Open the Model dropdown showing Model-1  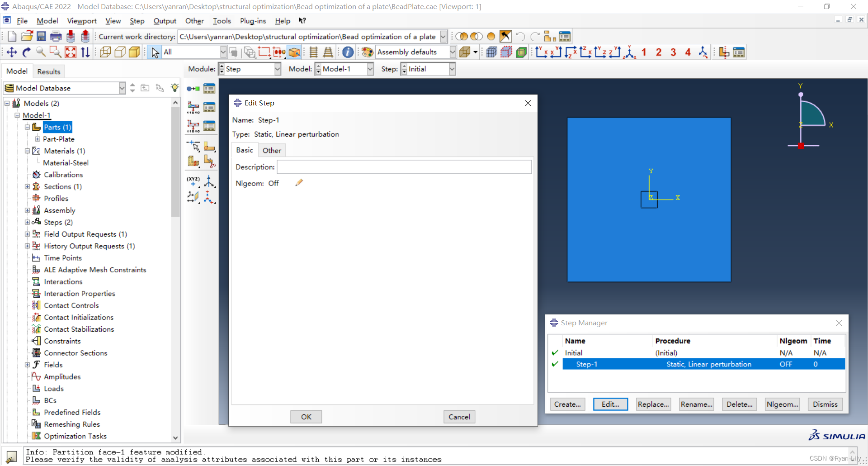tap(344, 69)
